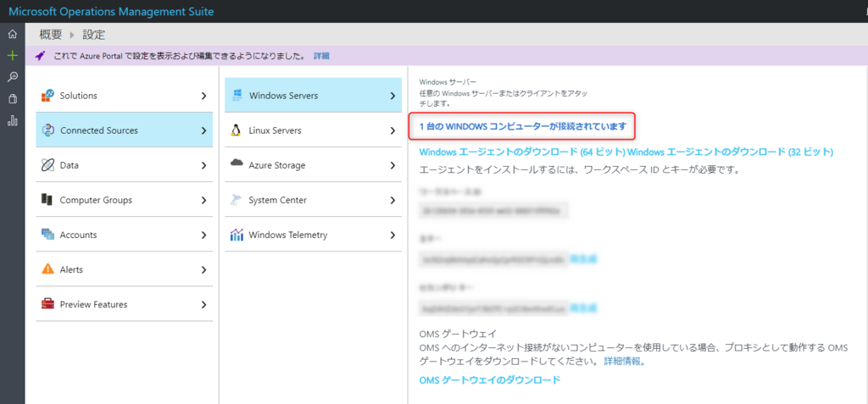Click the Preview Features label text

tap(93, 304)
